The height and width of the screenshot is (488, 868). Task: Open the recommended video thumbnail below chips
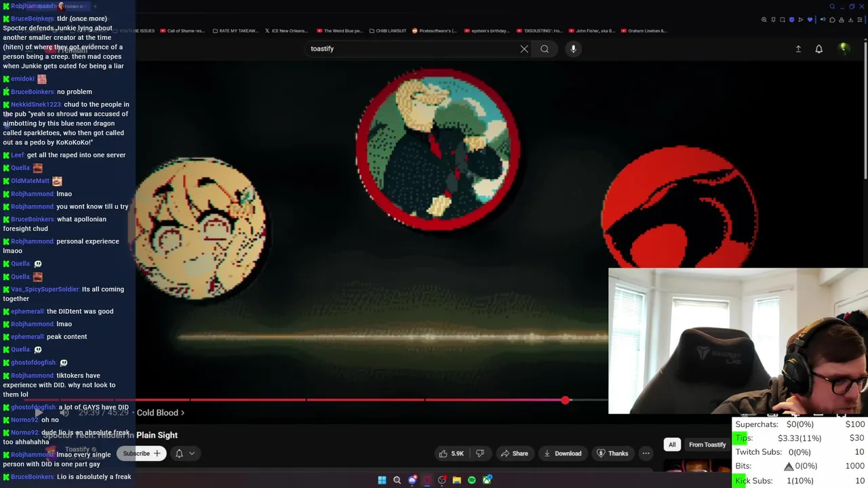click(697, 467)
